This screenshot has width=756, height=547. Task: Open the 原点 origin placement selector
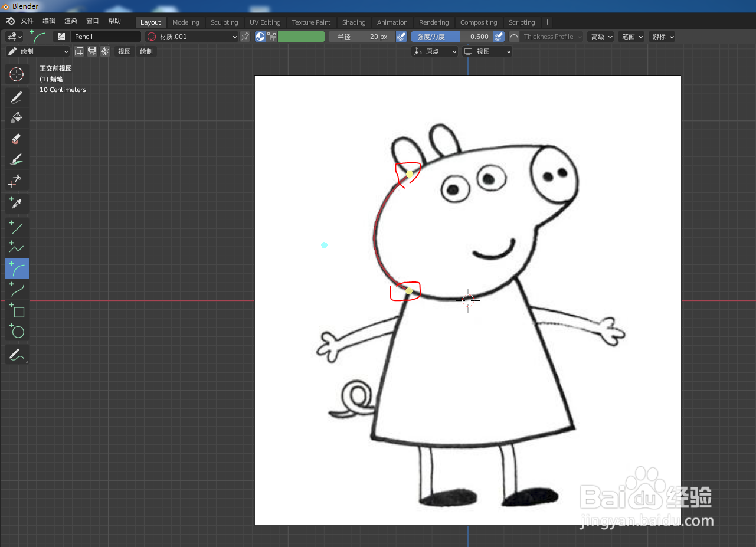point(435,51)
